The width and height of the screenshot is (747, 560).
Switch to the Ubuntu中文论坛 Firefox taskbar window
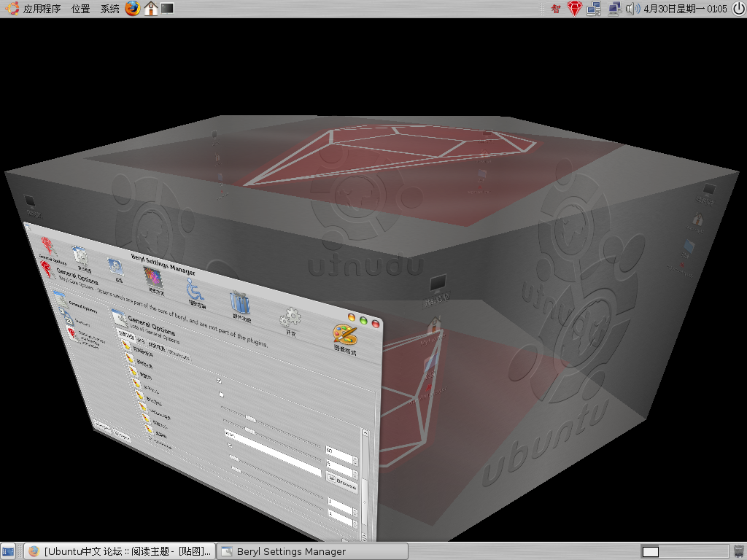pyautogui.click(x=120, y=551)
